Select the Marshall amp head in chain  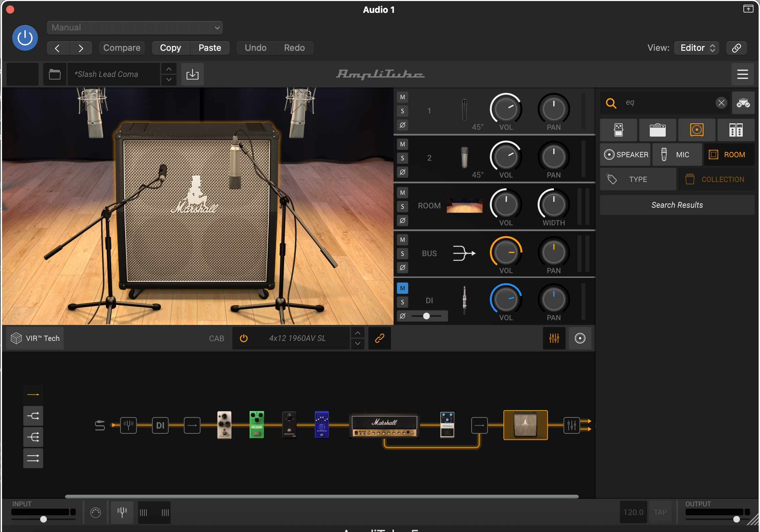click(384, 426)
